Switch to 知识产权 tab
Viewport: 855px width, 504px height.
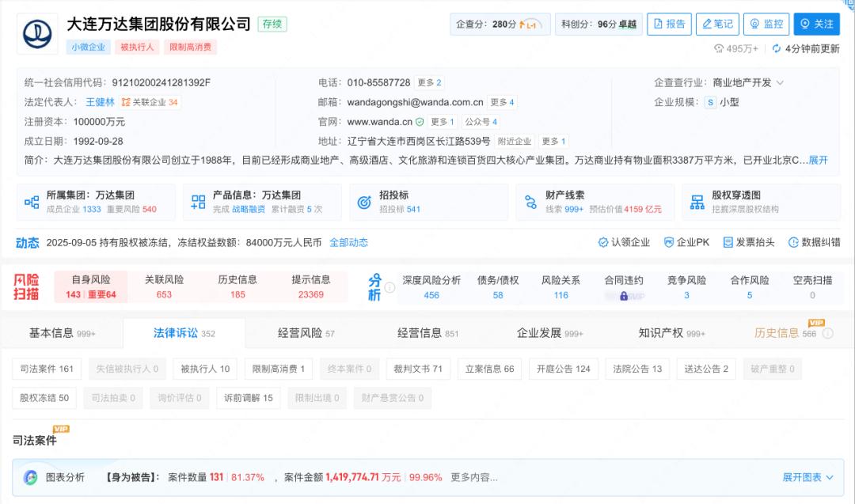[671, 333]
